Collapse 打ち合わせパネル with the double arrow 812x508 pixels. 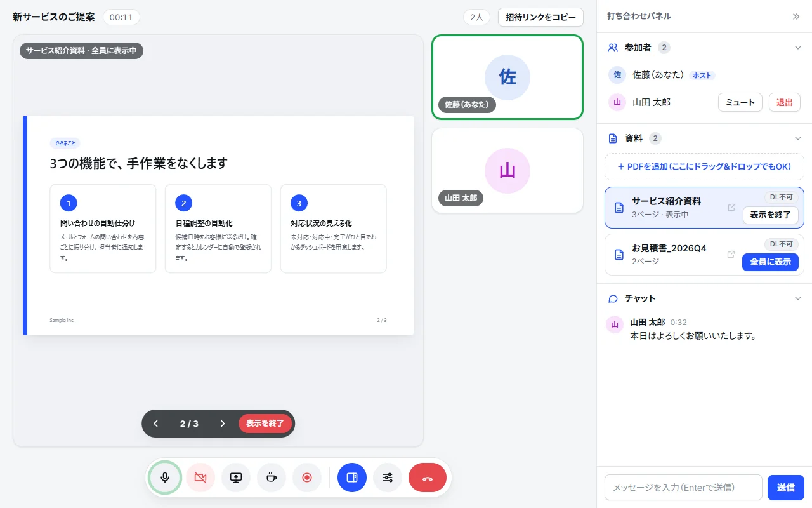[796, 17]
